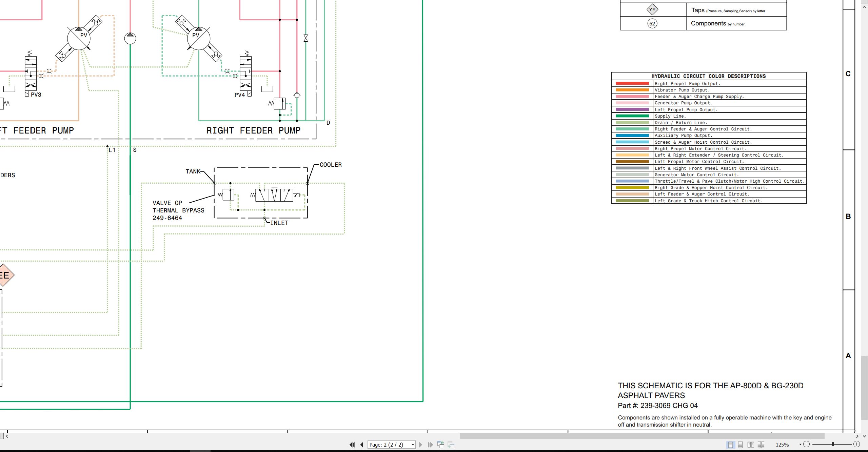Viewport: 868px width, 452px height.
Task: Go to the previous page
Action: coord(362,445)
